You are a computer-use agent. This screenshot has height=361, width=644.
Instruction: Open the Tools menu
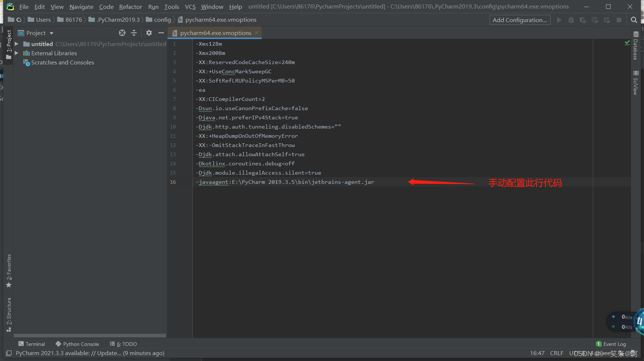[171, 7]
